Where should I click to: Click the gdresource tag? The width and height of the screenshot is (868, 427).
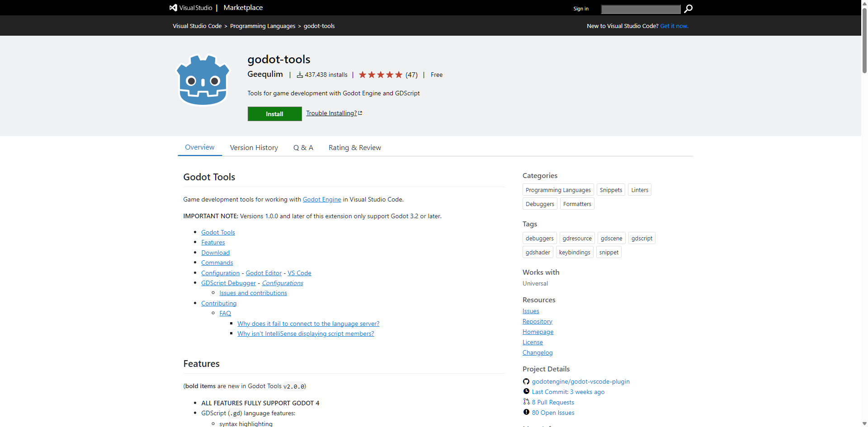point(577,238)
